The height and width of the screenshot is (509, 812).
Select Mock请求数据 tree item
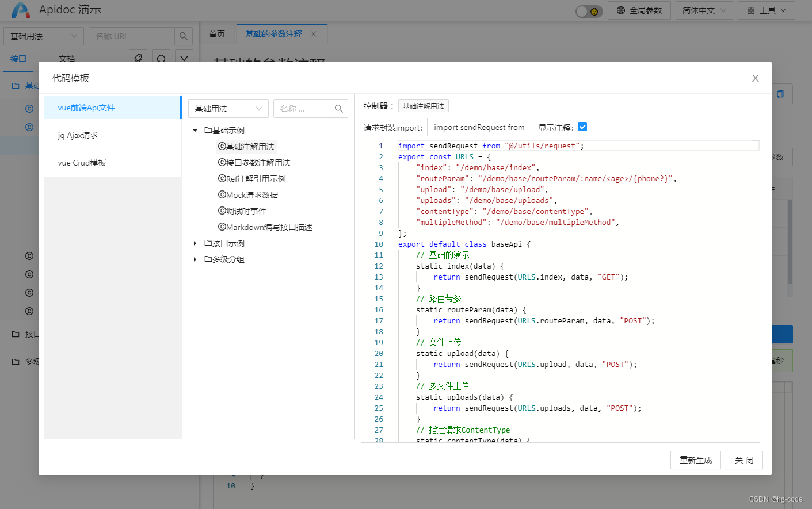(248, 195)
